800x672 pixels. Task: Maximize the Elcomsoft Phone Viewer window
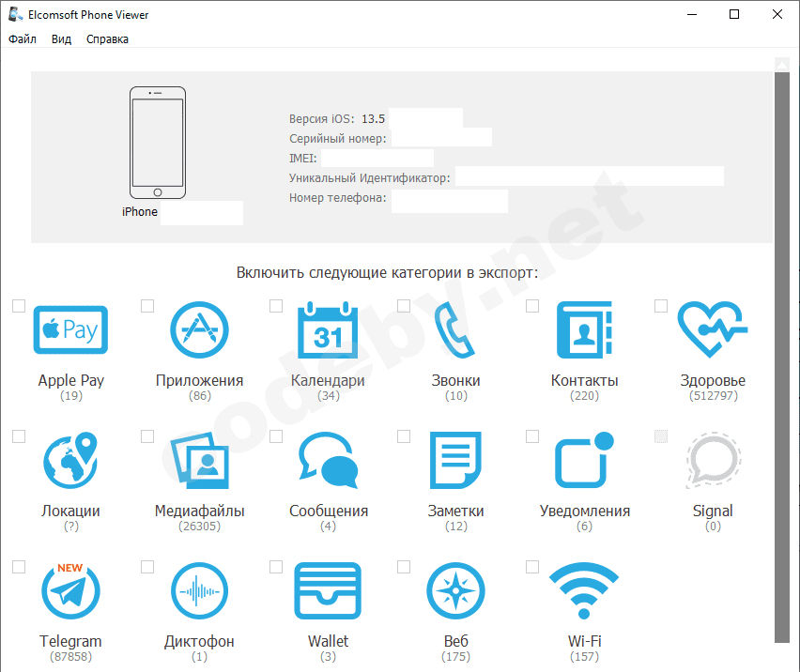click(x=734, y=14)
